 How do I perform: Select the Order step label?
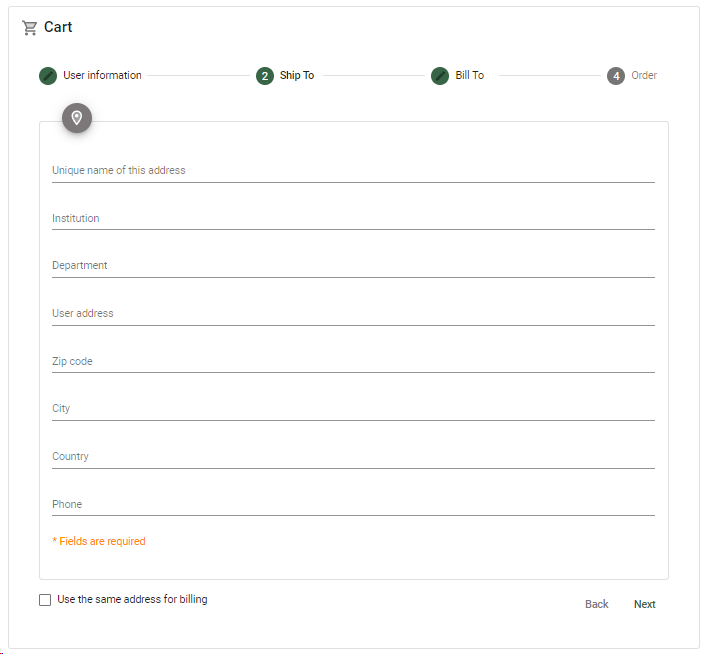(x=644, y=75)
